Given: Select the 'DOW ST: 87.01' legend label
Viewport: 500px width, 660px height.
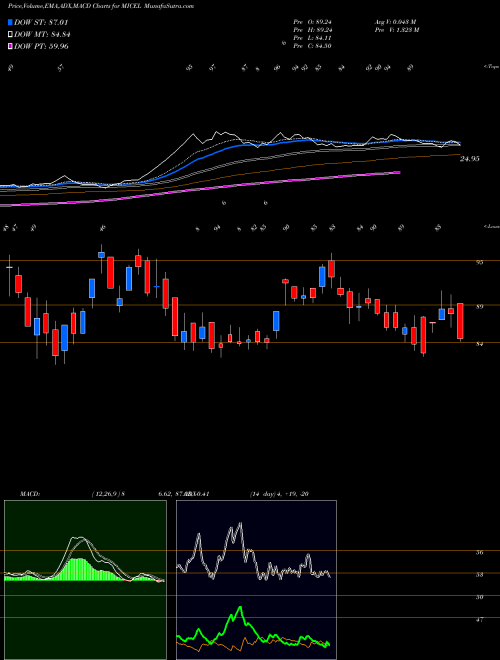Looking at the screenshot, I should [41, 22].
